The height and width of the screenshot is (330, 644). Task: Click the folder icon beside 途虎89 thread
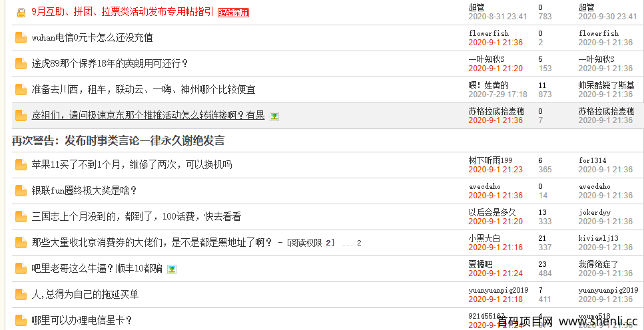(21, 64)
